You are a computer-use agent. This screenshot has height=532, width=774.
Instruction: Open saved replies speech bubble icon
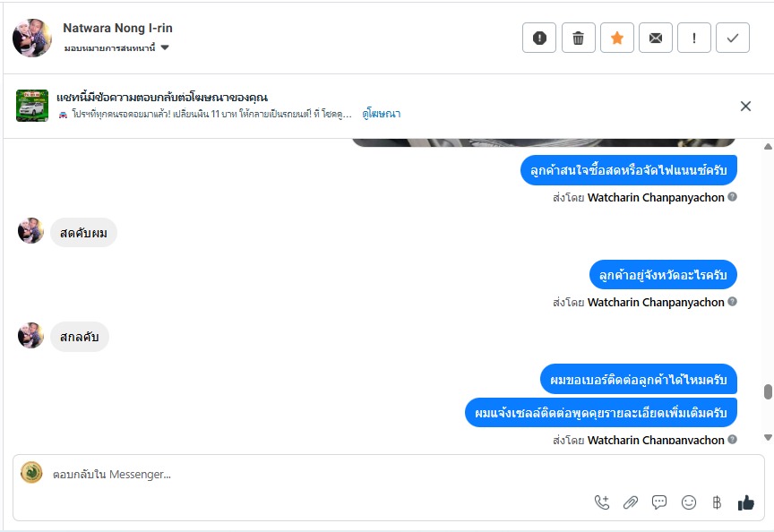659,502
